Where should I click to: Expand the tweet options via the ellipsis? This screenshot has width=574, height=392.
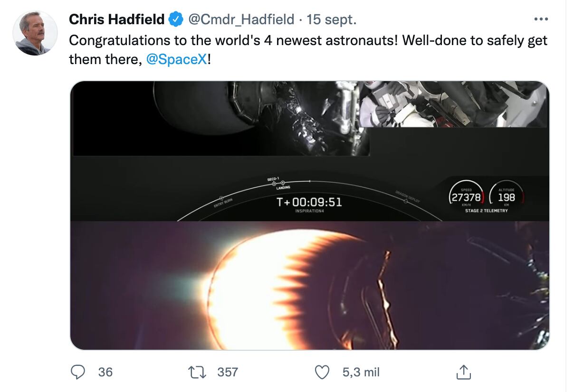[x=541, y=18]
